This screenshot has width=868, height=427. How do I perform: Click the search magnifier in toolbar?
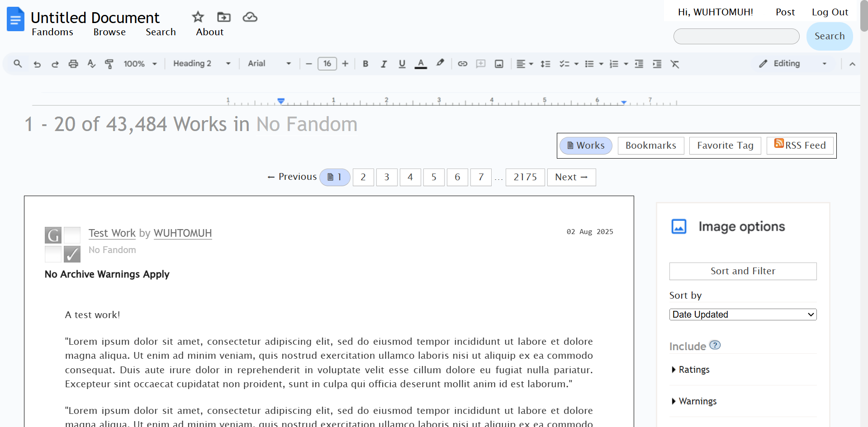(18, 64)
